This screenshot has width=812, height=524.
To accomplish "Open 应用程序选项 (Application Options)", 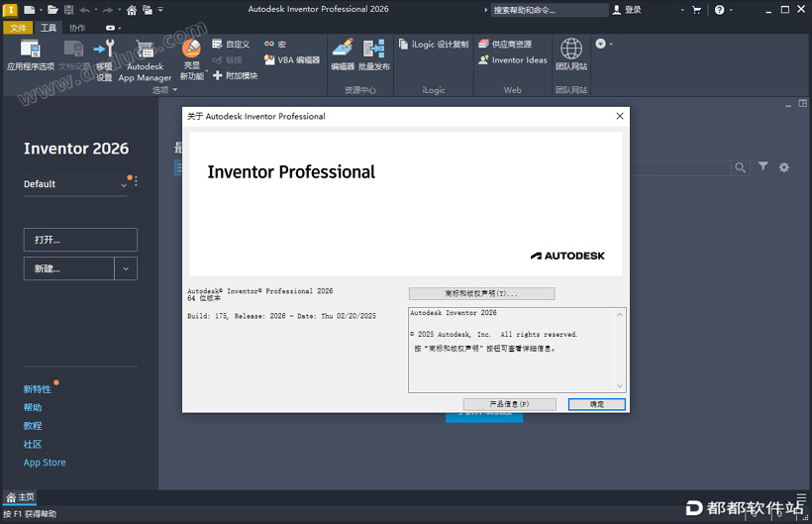I will click(x=30, y=54).
